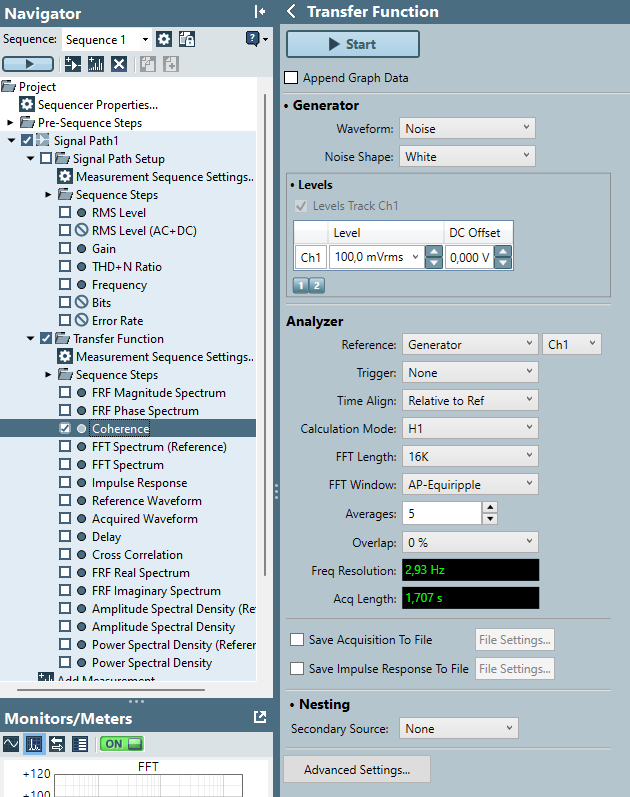The height and width of the screenshot is (797, 630).
Task: Increase Averages with up spinner
Action: pos(490,507)
